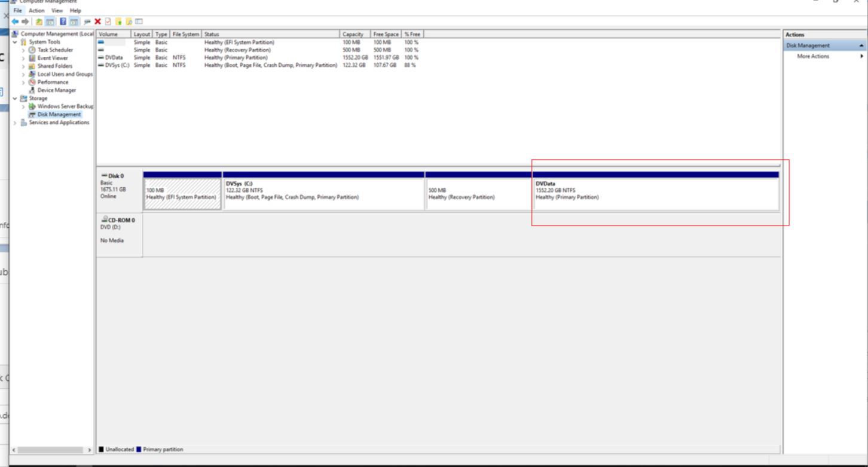The width and height of the screenshot is (868, 467).
Task: Expand the Local Users and Groups node
Action: point(24,74)
